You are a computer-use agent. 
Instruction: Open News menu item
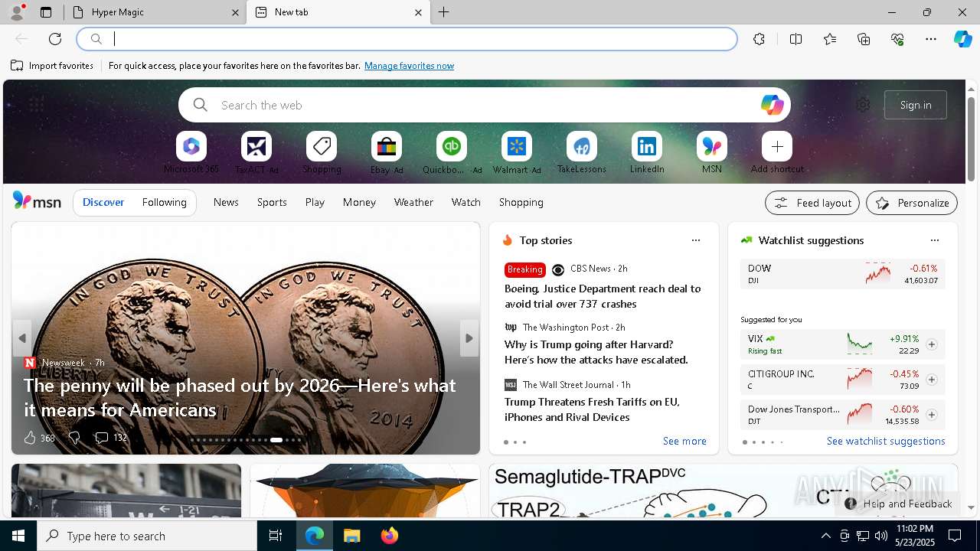coord(226,202)
